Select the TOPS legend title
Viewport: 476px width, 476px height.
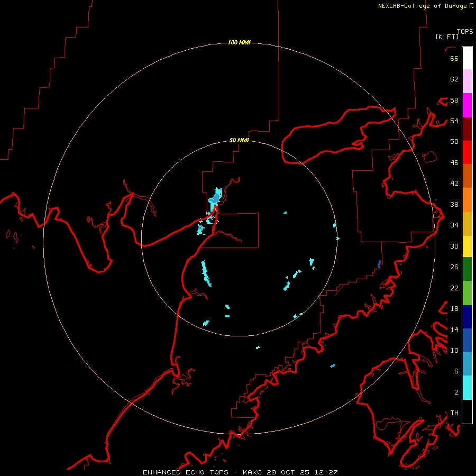[465, 32]
